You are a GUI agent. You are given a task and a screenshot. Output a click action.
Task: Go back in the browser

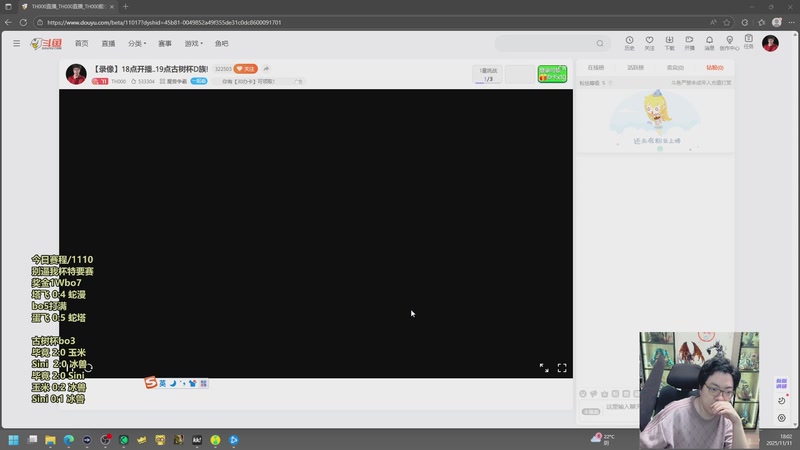point(8,22)
